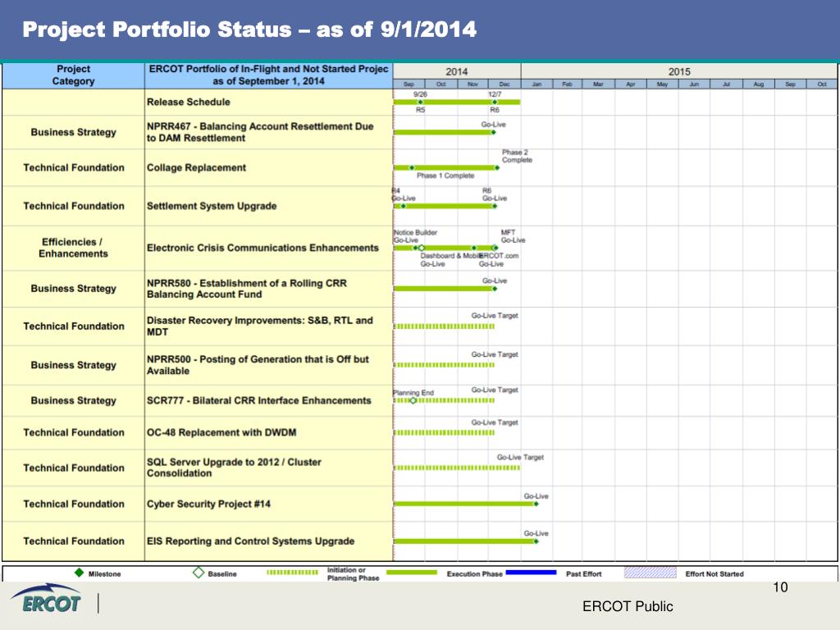
Task: Select the NPRR580 Rolling CRR project name
Action: [247, 289]
